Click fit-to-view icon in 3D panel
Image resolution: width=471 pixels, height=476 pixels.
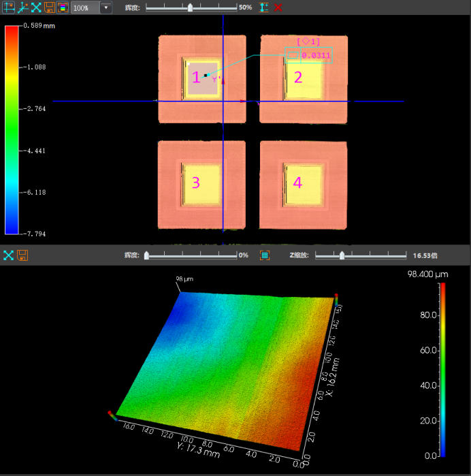click(9, 255)
